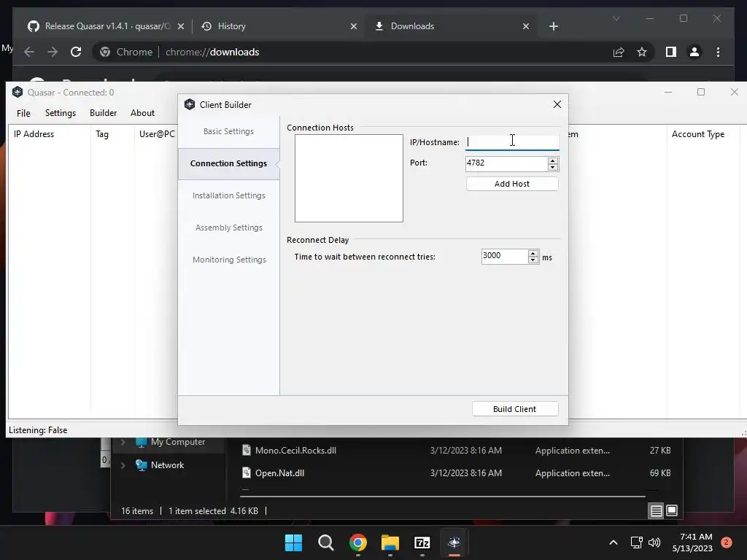Viewport: 747px width, 560px height.
Task: Select the Downloads tab in Chrome
Action: pos(412,26)
